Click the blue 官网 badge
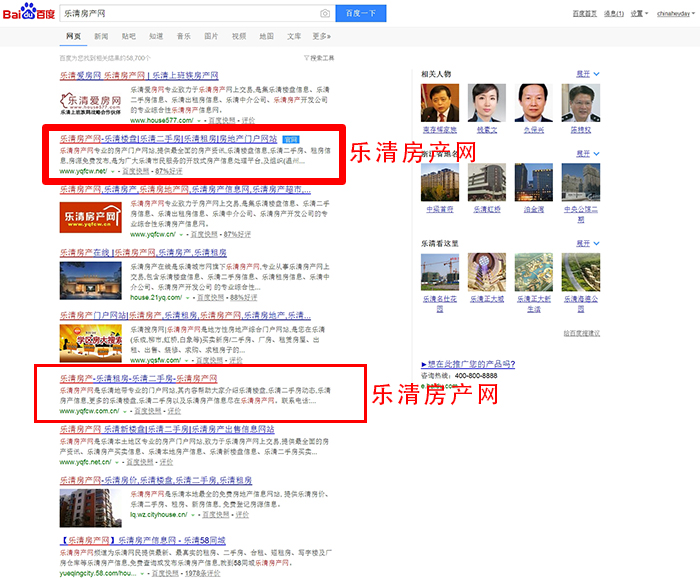 pyautogui.click(x=291, y=140)
